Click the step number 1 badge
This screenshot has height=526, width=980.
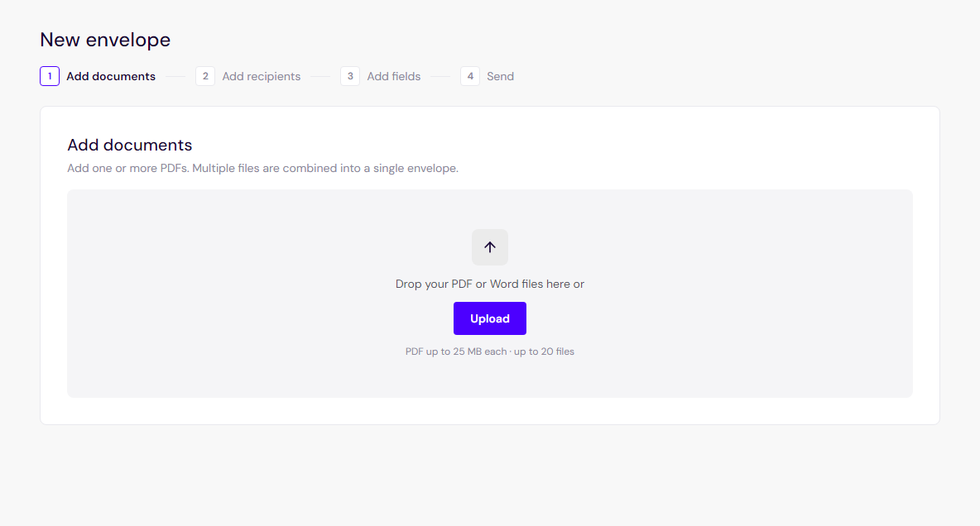click(50, 76)
